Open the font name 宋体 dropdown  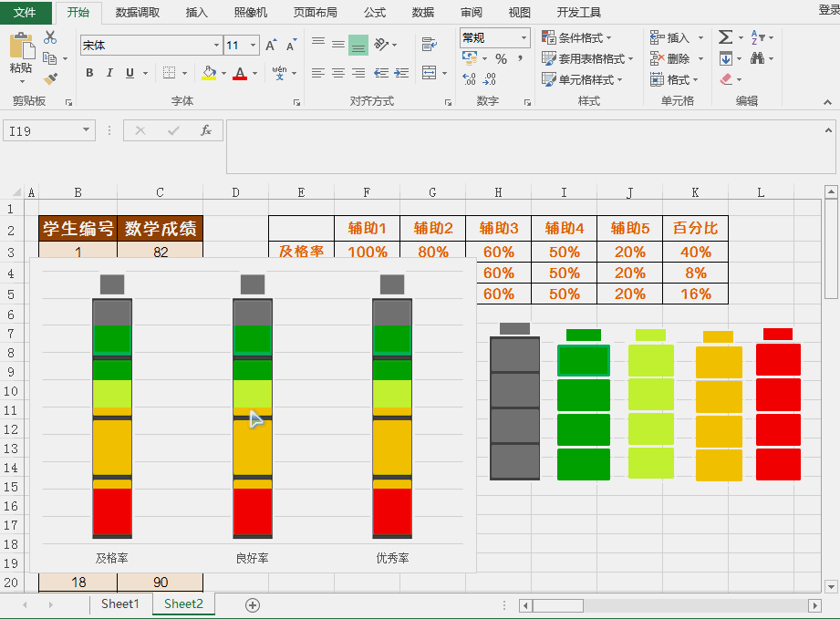click(216, 46)
